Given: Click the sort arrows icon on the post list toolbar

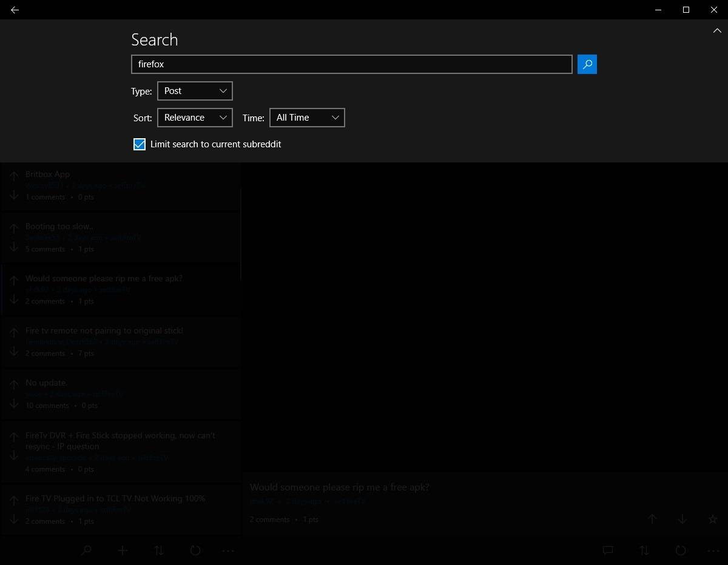Looking at the screenshot, I should 159,550.
